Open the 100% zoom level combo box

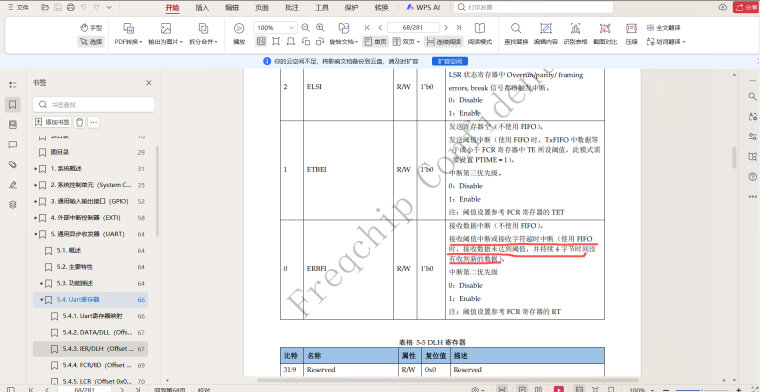point(275,28)
